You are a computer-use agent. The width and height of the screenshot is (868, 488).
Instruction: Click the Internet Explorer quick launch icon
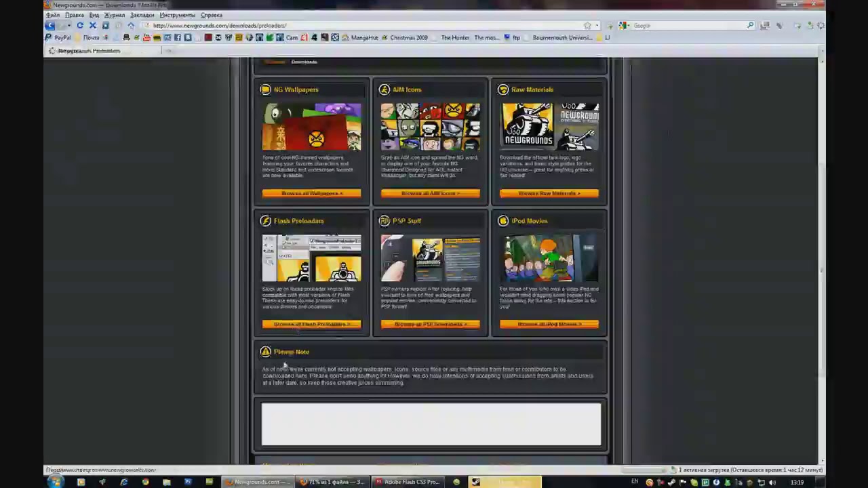click(123, 482)
